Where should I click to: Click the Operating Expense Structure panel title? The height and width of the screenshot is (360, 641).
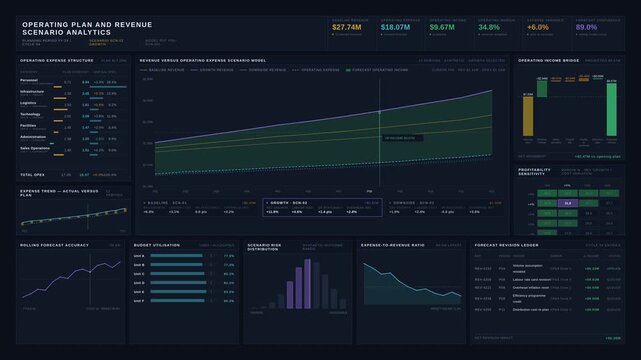pyautogui.click(x=57, y=60)
